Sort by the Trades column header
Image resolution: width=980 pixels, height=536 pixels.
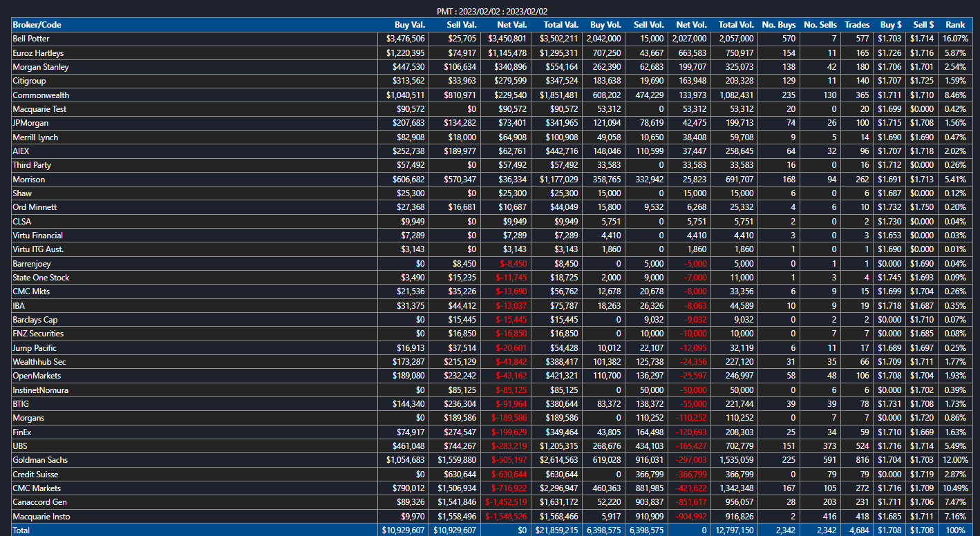point(858,25)
